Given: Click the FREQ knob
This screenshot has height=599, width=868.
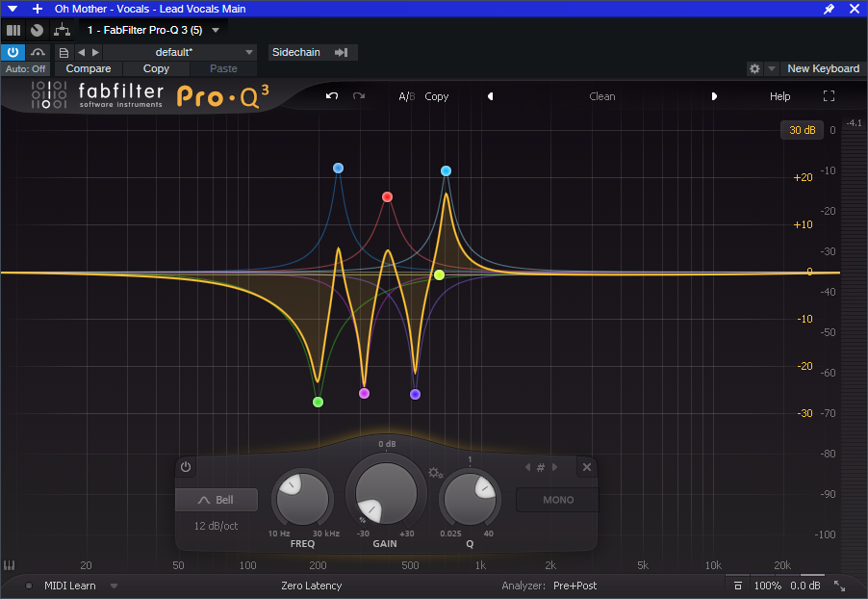Looking at the screenshot, I should click(302, 499).
